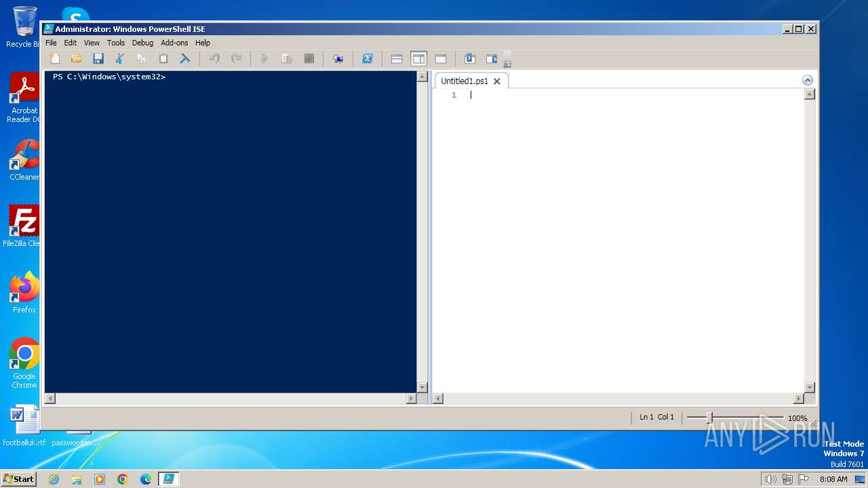Screen dimensions: 868x488
Task: Click the console pane scroll up arrow
Action: (x=422, y=76)
